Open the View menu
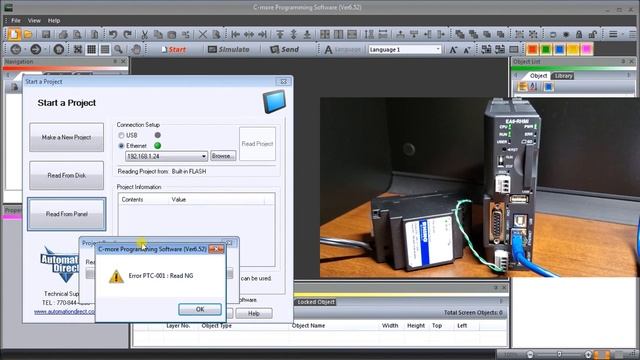640x360 pixels. point(34,20)
